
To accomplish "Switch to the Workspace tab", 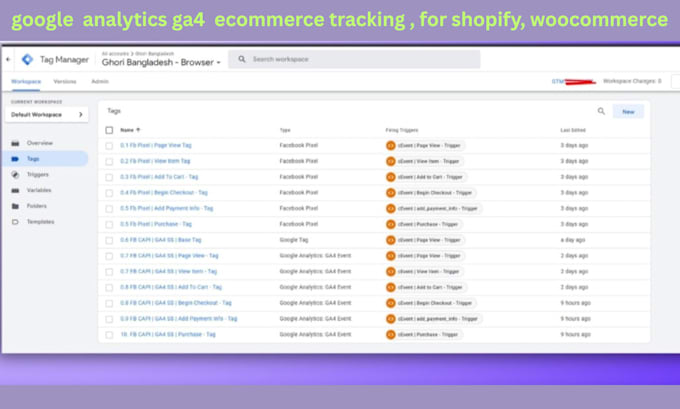I will point(26,82).
